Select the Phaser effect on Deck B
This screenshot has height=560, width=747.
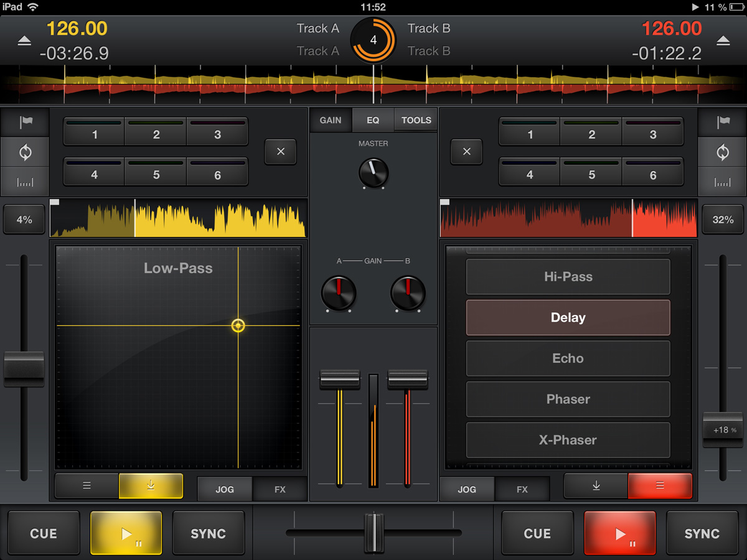coord(568,399)
